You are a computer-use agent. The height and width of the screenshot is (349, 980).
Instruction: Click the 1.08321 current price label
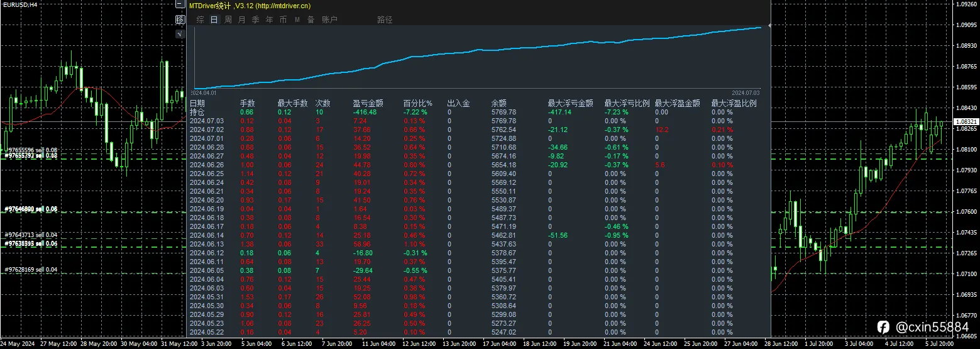tap(965, 121)
